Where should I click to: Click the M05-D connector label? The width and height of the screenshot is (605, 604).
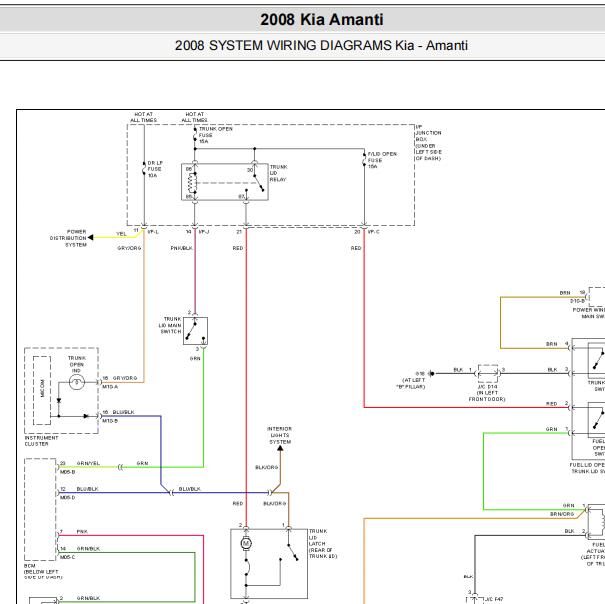[68, 497]
